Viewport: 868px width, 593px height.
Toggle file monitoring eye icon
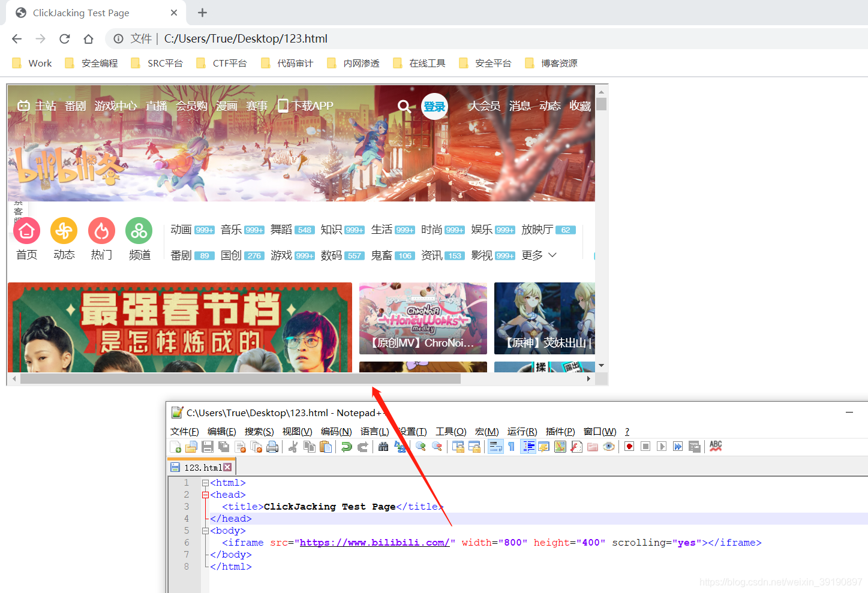pyautogui.click(x=609, y=447)
